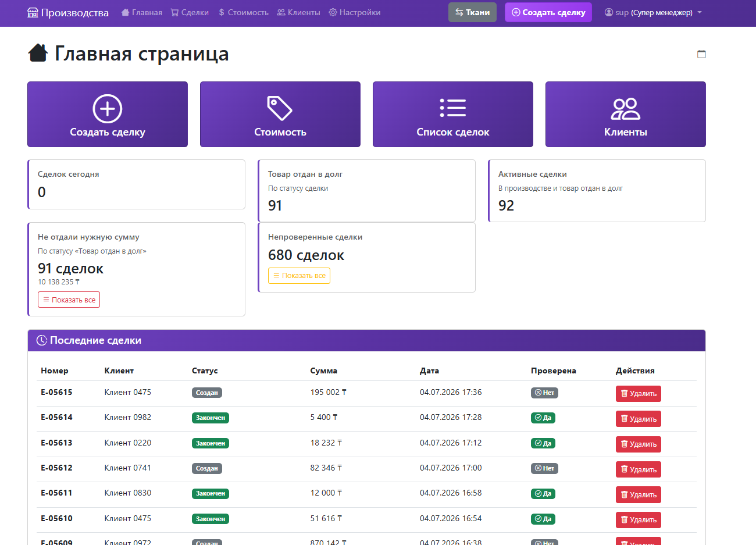Delete deal E-05615
The width and height of the screenshot is (756, 545).
tap(639, 394)
